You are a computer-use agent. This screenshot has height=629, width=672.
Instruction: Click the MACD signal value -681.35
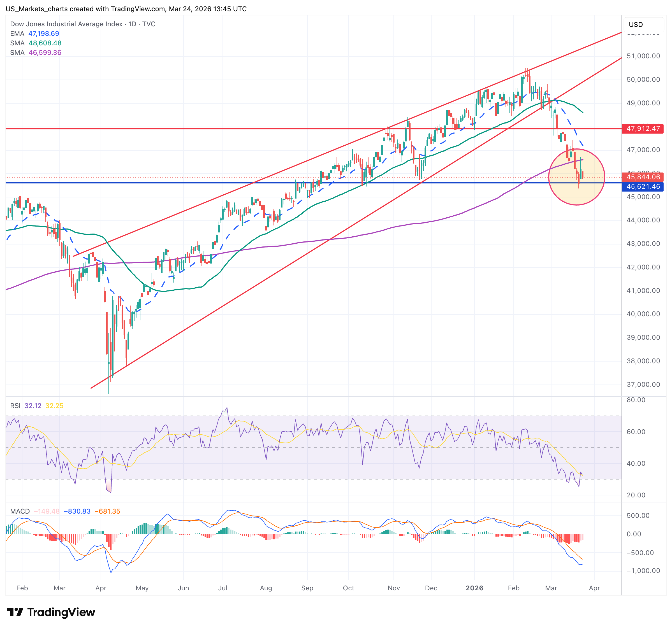coord(107,511)
